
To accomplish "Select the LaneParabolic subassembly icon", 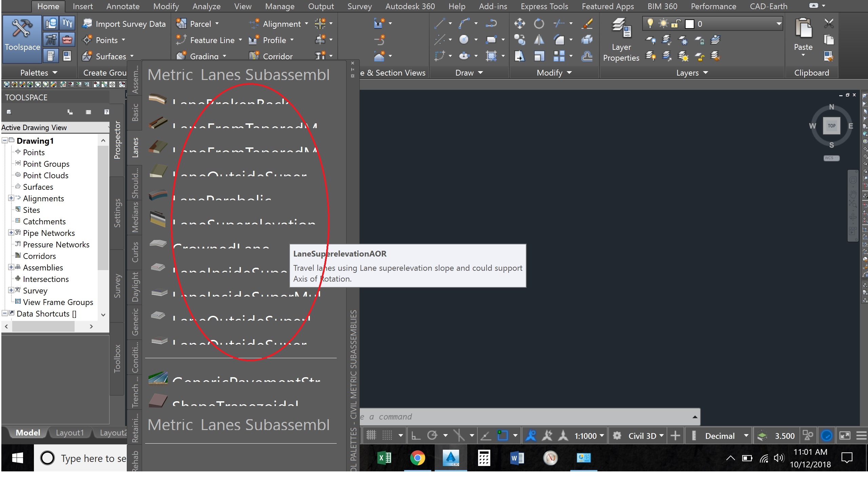I will [x=158, y=195].
